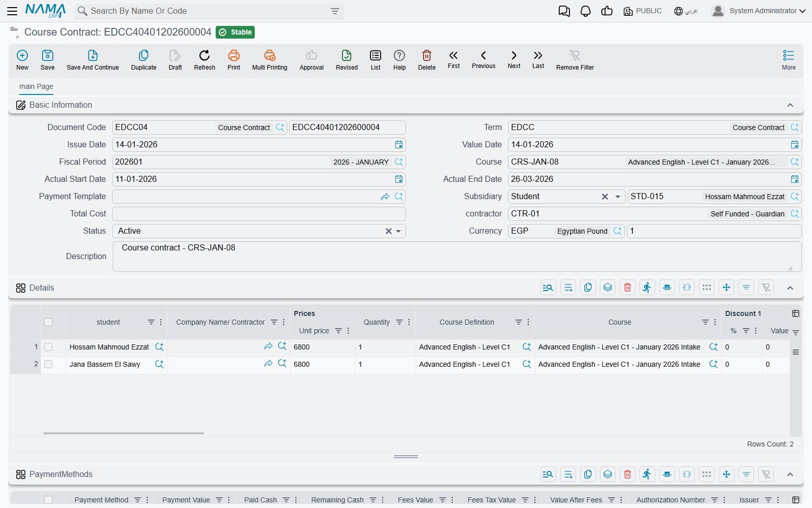The height and width of the screenshot is (508, 812).
Task: Collapse the Basic Information section
Action: pos(790,105)
